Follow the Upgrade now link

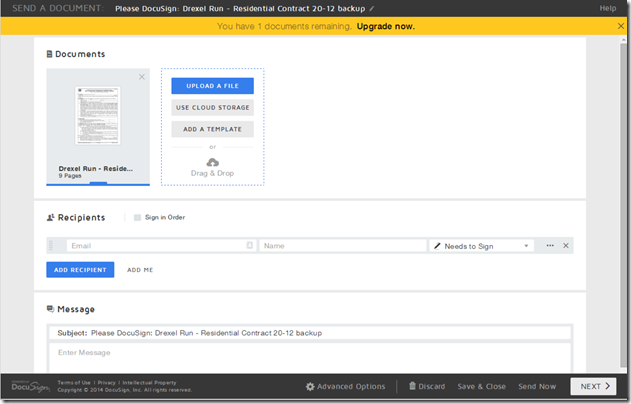pos(386,26)
